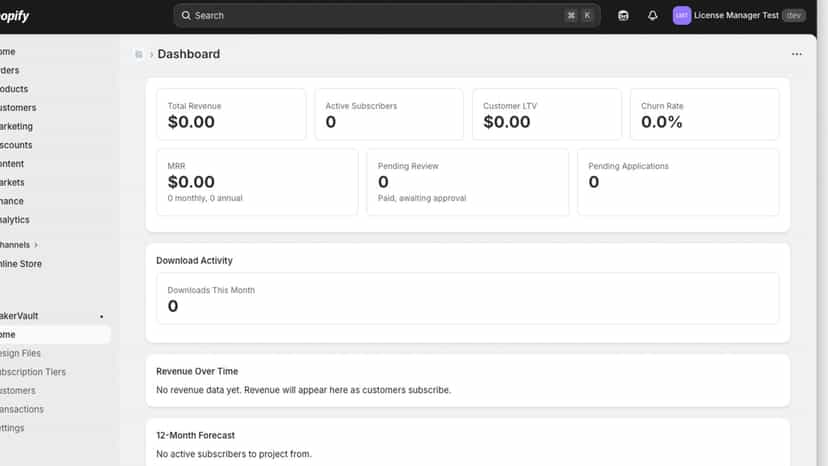Click the Customer LTV card

[547, 114]
